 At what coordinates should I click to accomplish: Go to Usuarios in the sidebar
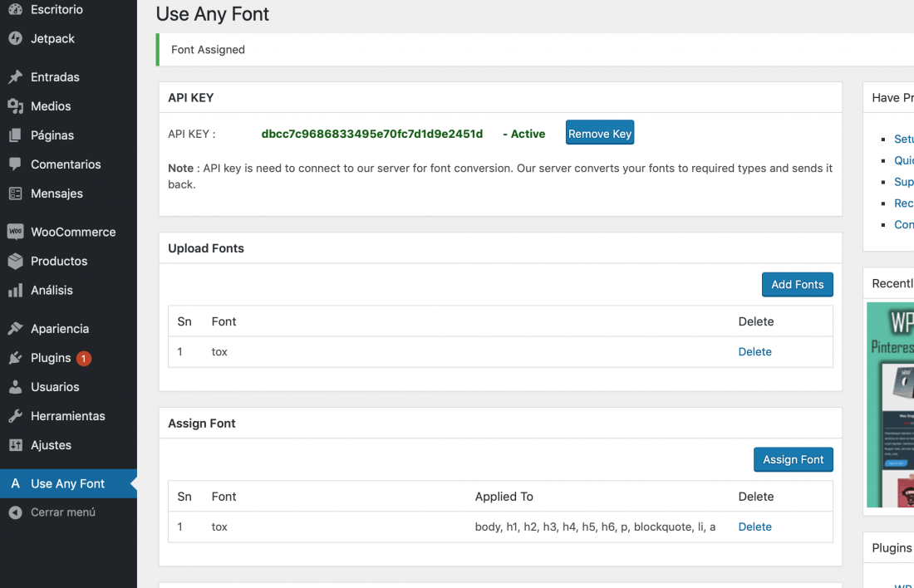tap(55, 387)
